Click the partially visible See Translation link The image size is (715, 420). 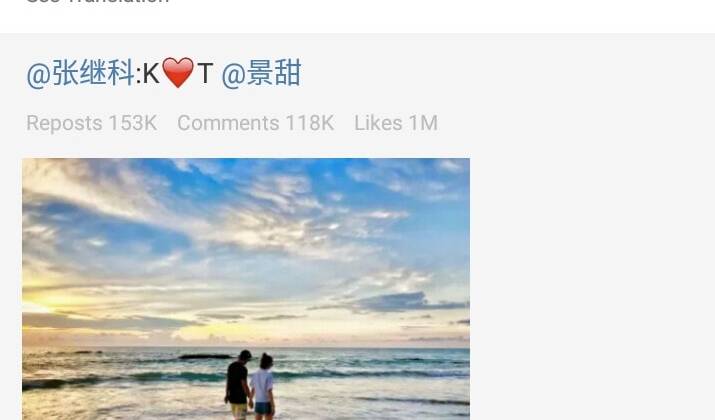pos(98,2)
